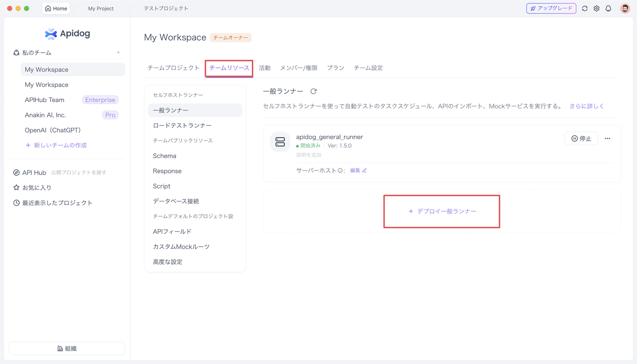Click 公開プロジェクトを探す text
Screen dimensions: 637x364
click(x=79, y=173)
